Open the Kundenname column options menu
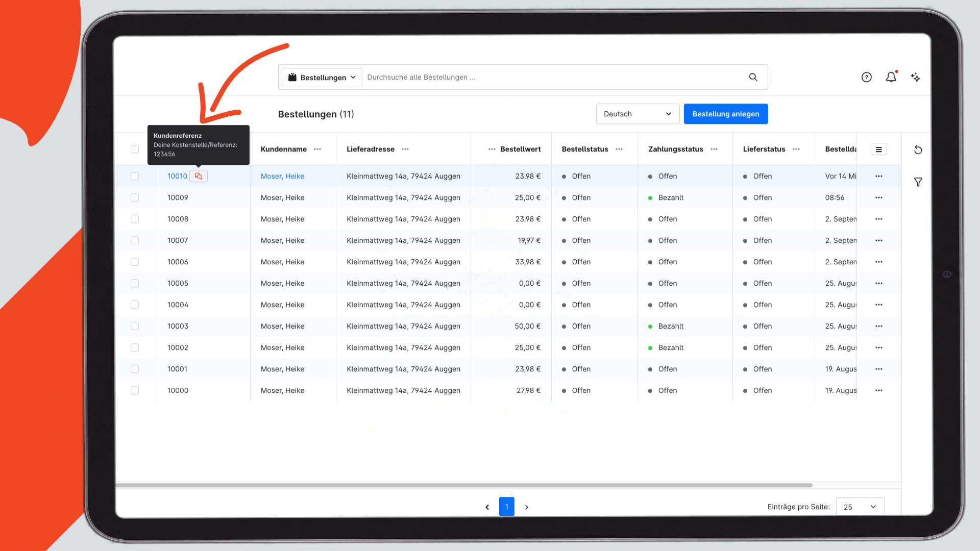The image size is (980, 551). tap(317, 149)
